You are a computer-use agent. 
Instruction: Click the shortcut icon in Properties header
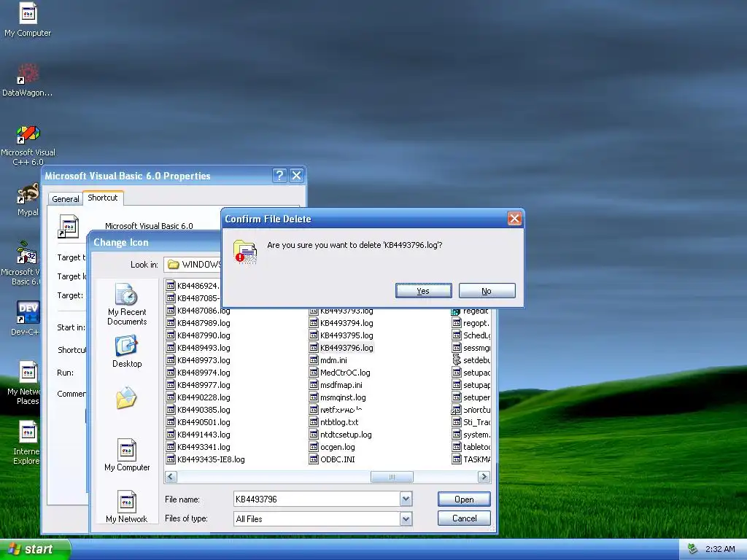pos(68,226)
